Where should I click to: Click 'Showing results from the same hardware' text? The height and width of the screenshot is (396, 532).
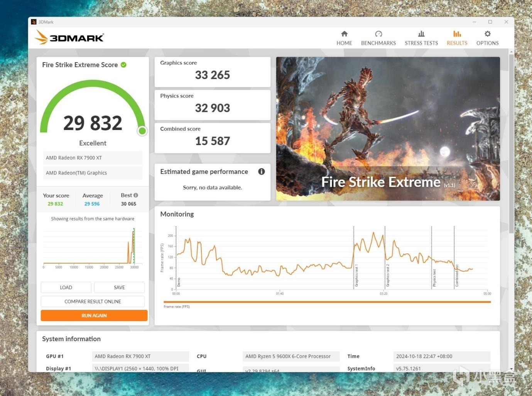pos(93,219)
